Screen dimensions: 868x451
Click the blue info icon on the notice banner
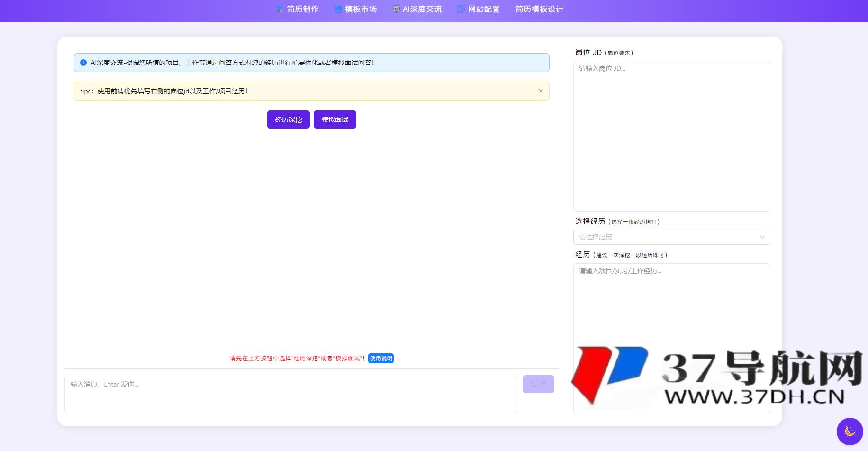(x=83, y=62)
